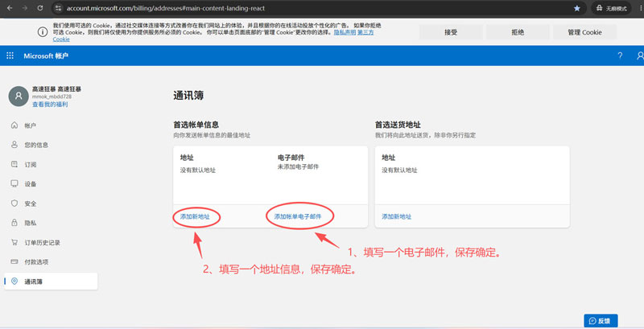Click the Microsoft 帐户 header title
Viewport: 644px width, 329px height.
(x=46, y=56)
